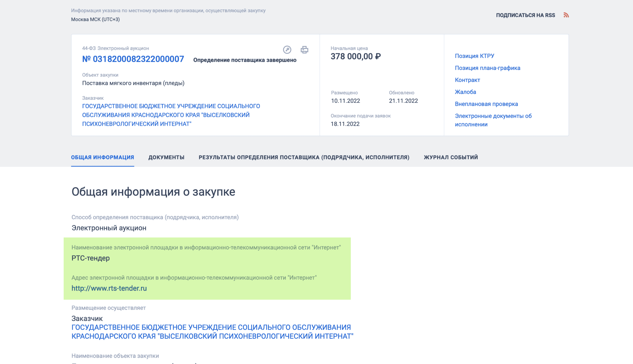Screen dimensions: 633x364
Task: Click the orange RSS feed icon
Action: (x=566, y=15)
